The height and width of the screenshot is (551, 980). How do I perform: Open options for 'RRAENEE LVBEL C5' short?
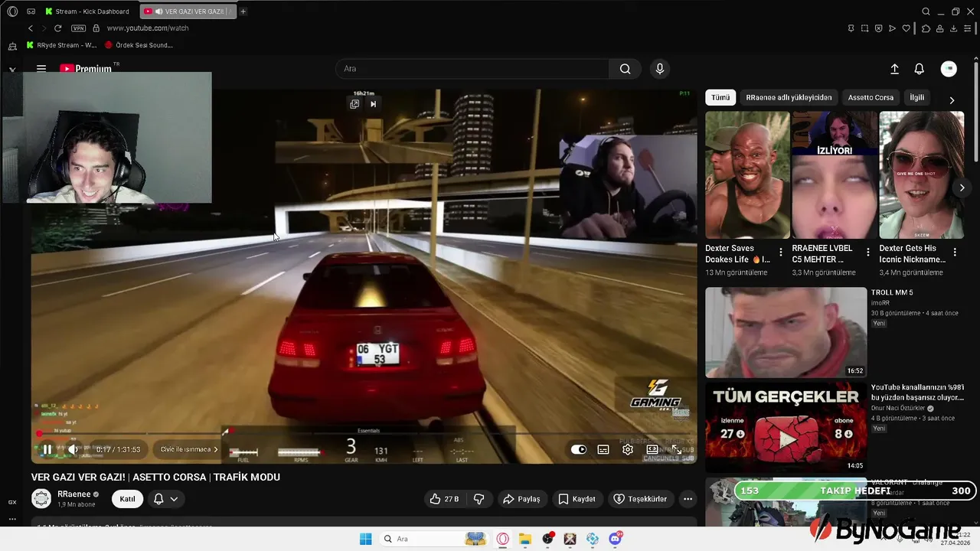point(868,253)
